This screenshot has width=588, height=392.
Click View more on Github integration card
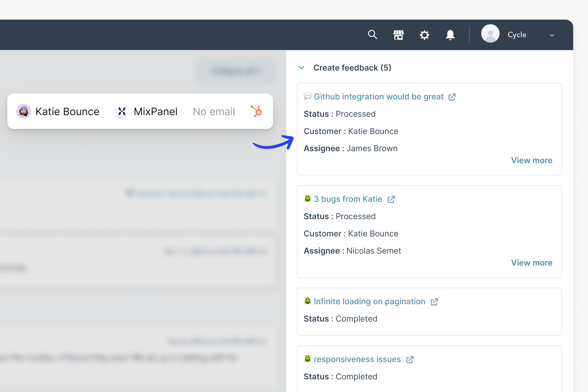click(531, 160)
